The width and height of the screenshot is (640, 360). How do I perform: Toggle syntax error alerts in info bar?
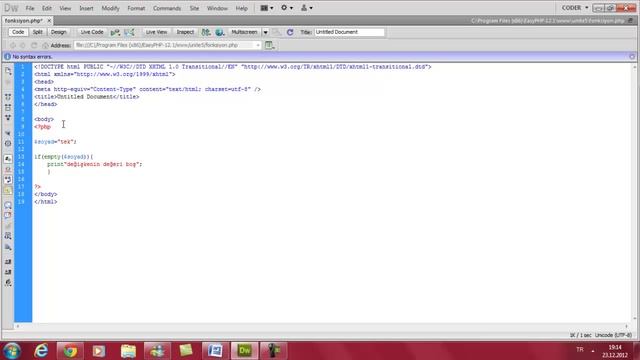click(8, 190)
